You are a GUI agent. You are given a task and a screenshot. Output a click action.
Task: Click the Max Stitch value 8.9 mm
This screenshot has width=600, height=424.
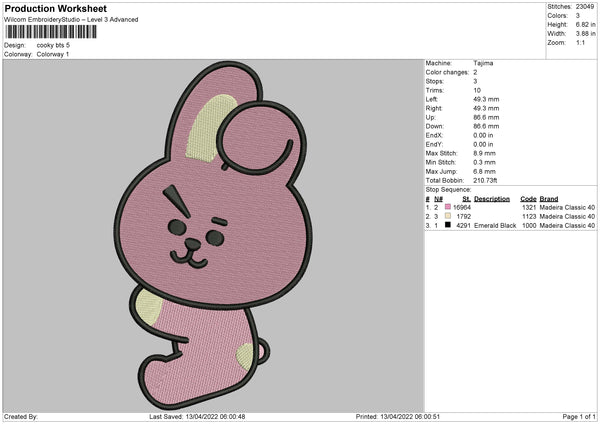coord(484,153)
